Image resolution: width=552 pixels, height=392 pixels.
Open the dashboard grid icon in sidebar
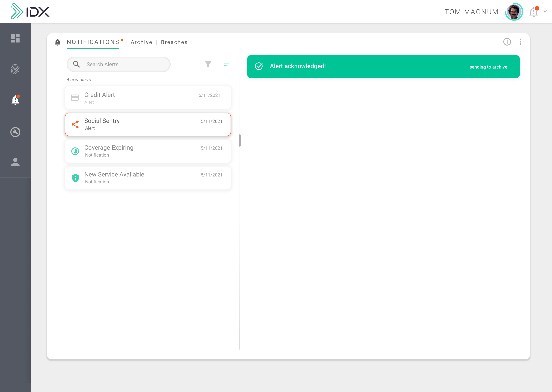pos(15,38)
